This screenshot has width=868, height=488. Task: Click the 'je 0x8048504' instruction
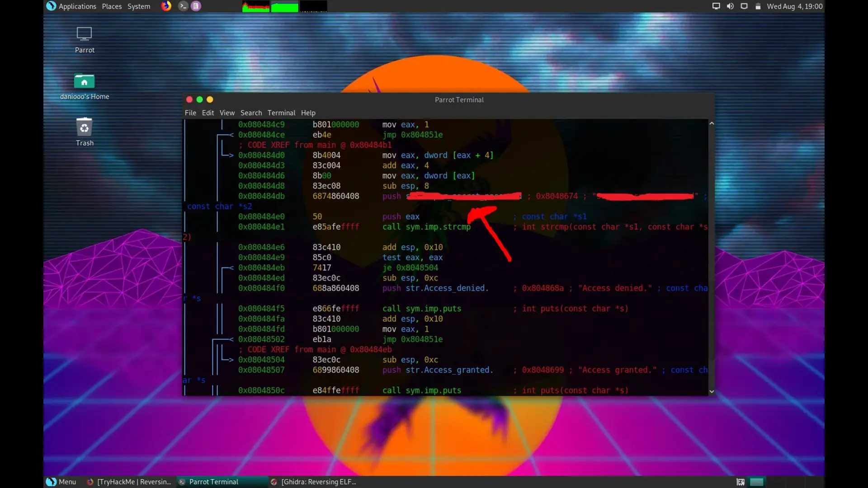click(x=410, y=268)
